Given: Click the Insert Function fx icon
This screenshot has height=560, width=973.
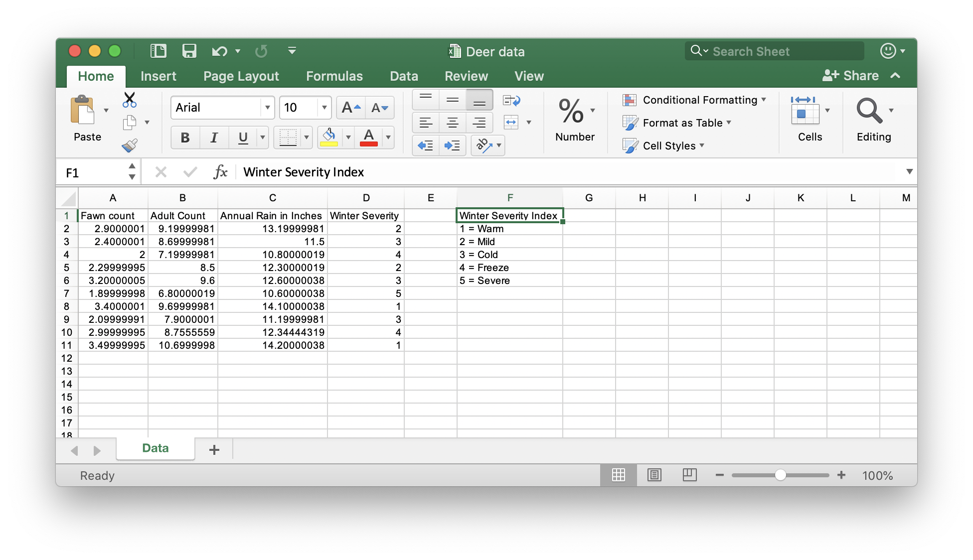Looking at the screenshot, I should [x=220, y=172].
